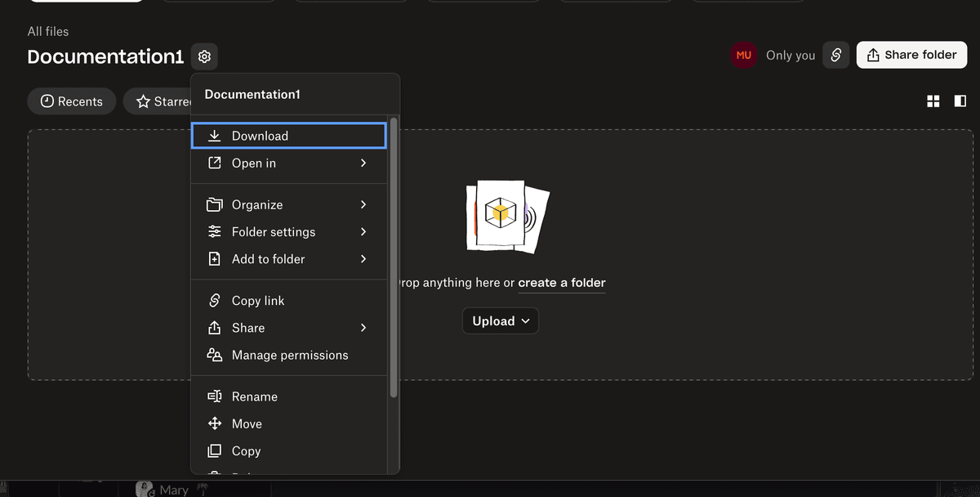Viewport: 980px width, 497px height.
Task: Toggle the side details panel icon
Action: click(x=960, y=101)
